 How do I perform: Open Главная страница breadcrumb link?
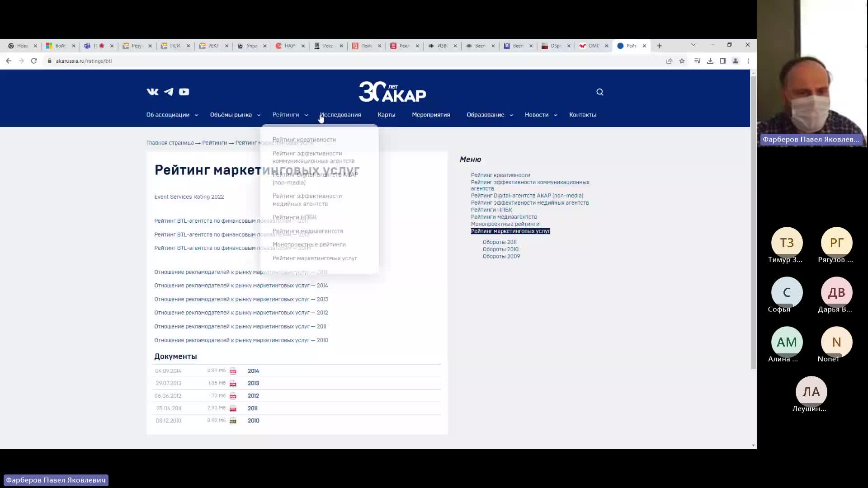[170, 143]
